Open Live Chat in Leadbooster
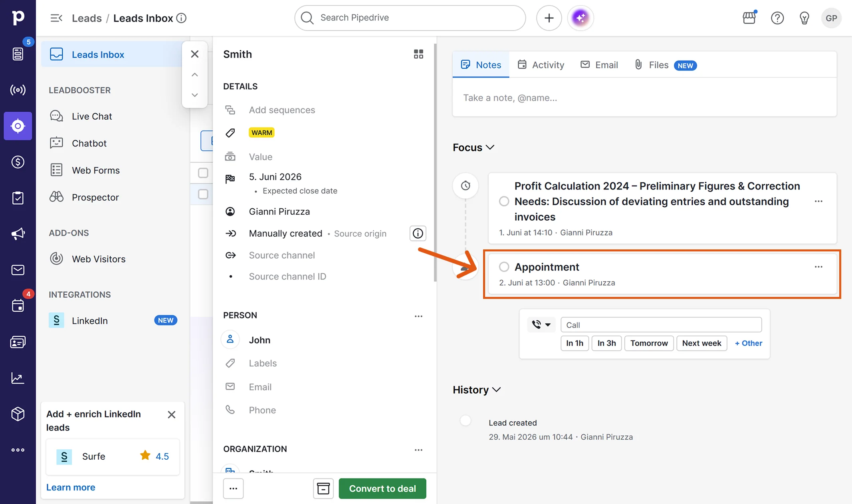 (x=92, y=116)
